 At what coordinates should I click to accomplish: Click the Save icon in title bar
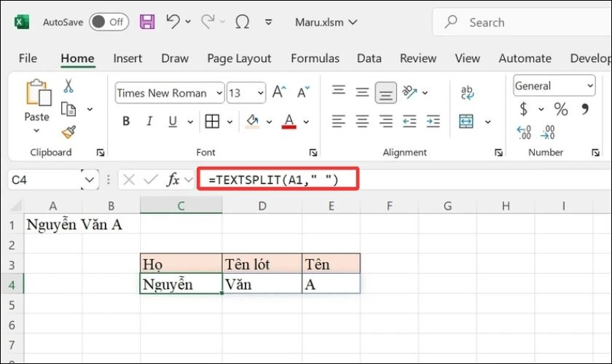[x=147, y=22]
